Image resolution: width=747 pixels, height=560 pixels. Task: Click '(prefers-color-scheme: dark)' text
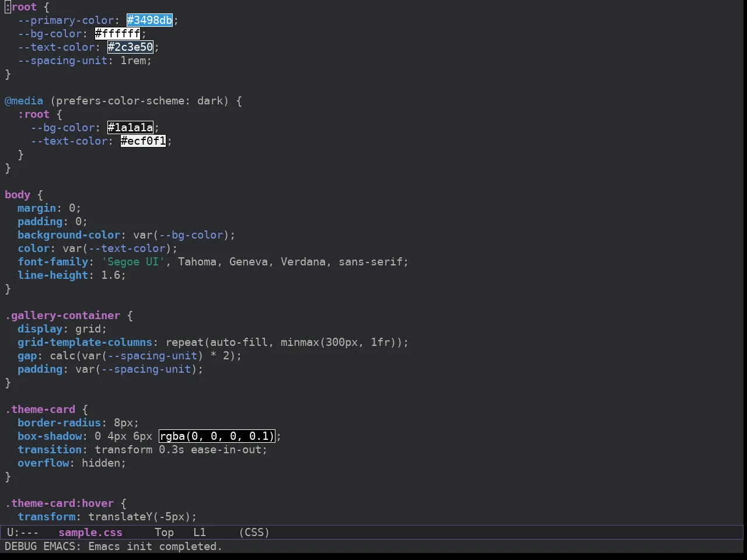[139, 101]
